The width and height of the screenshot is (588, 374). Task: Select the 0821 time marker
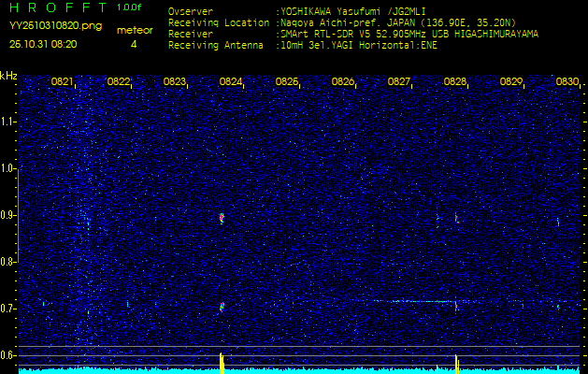point(63,82)
